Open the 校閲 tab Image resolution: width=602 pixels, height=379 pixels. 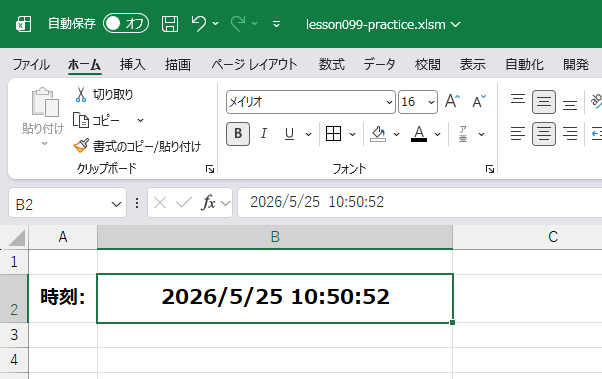(428, 64)
